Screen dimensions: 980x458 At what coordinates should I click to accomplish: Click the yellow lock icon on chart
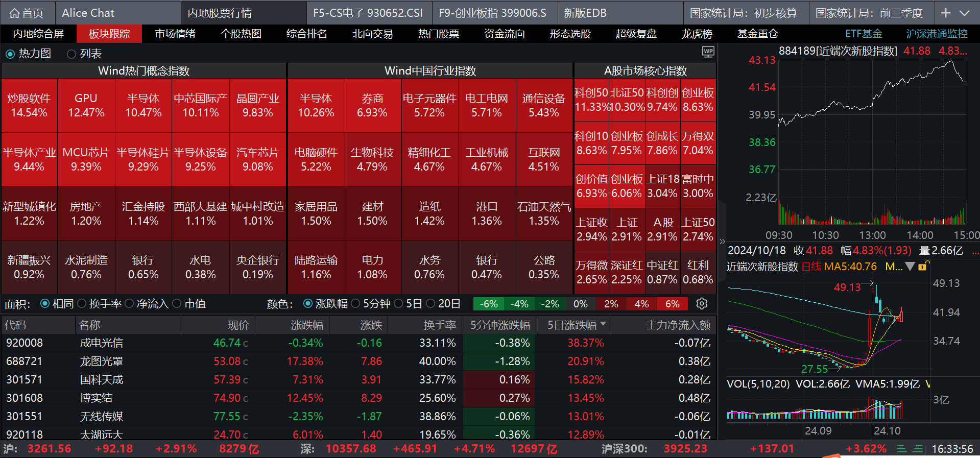pyautogui.click(x=923, y=266)
